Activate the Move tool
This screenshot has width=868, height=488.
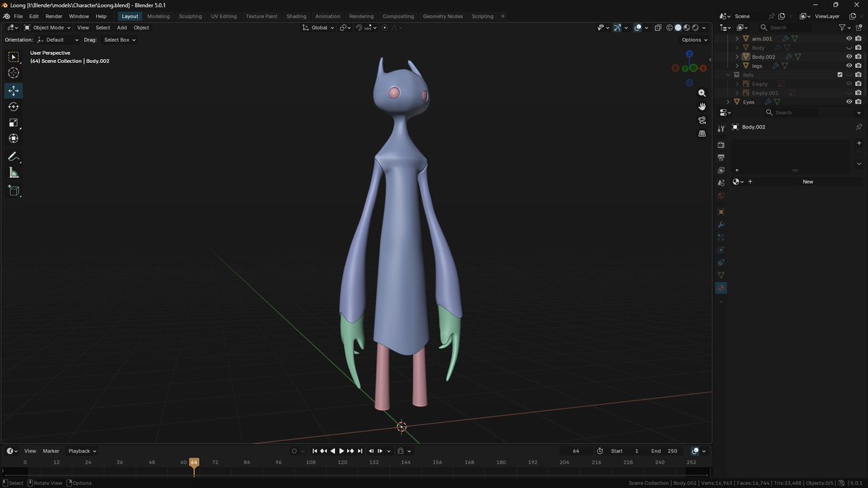14,90
